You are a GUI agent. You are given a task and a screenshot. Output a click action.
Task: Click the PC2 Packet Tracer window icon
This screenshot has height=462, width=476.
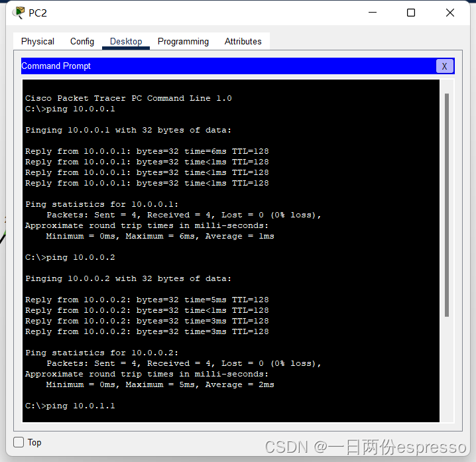19,13
